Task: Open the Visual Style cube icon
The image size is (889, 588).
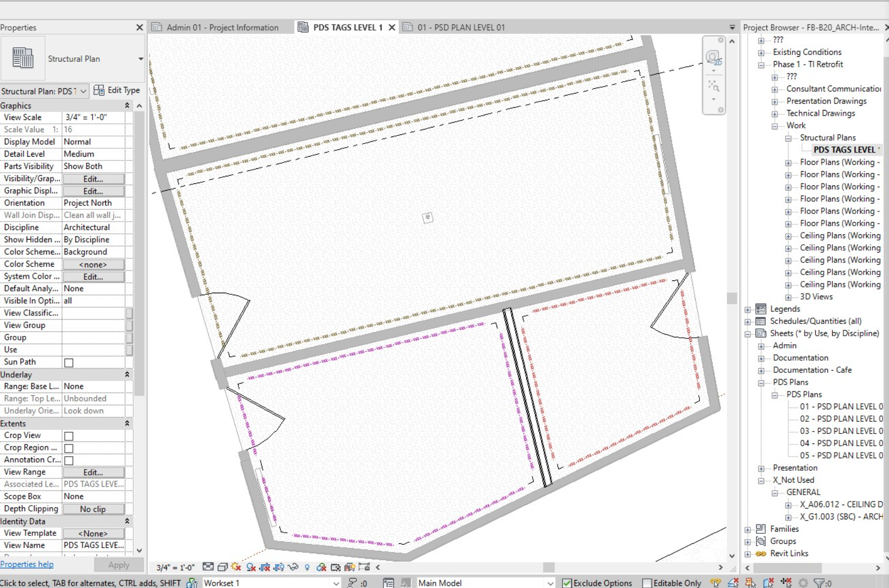Action: (x=223, y=567)
